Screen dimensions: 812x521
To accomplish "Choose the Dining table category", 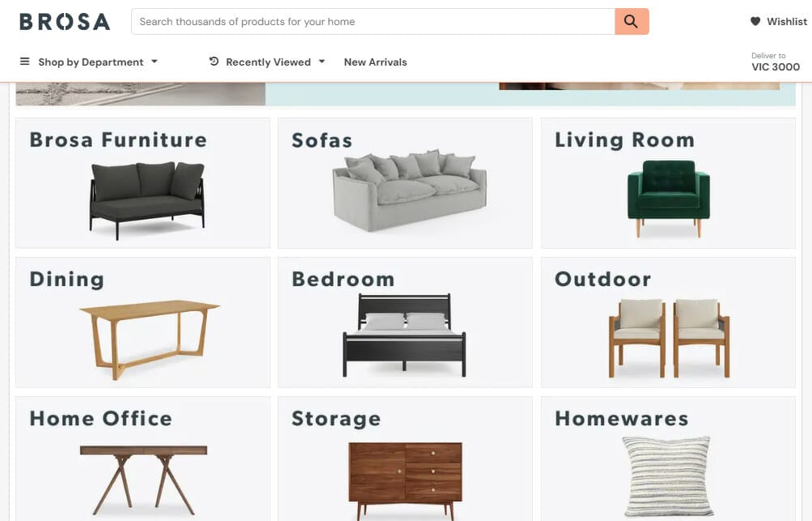I will point(143,322).
